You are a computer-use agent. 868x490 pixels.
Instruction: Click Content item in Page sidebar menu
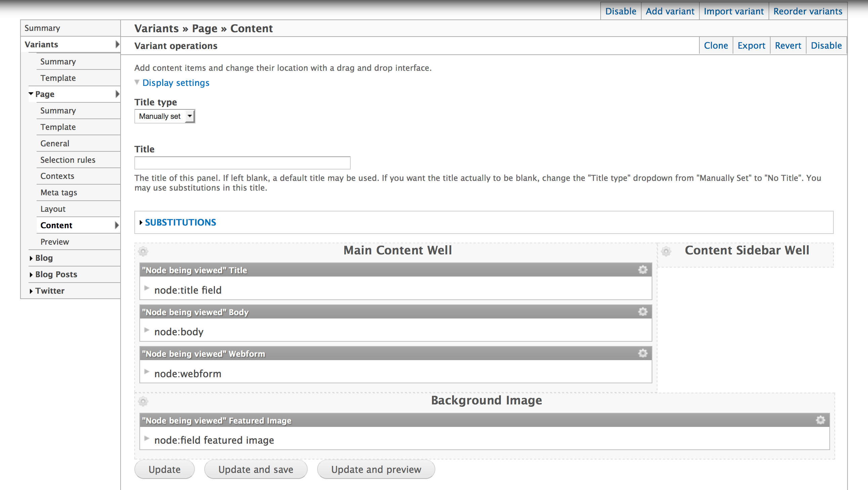56,225
